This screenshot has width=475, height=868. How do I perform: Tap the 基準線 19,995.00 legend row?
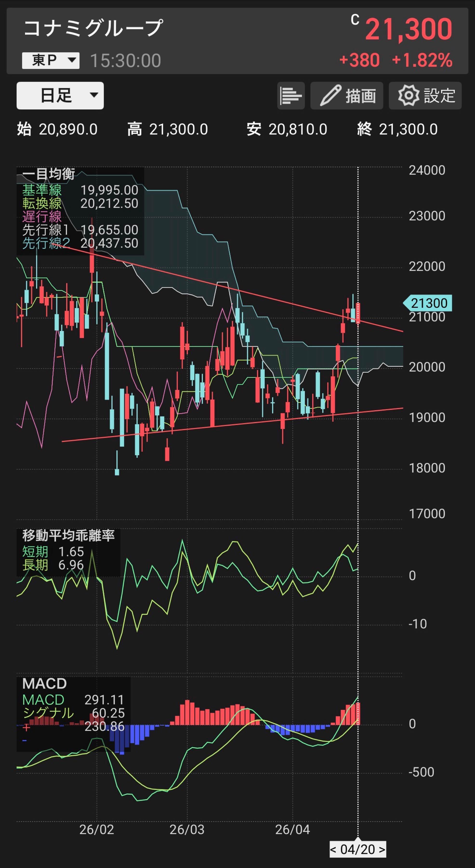(80, 190)
